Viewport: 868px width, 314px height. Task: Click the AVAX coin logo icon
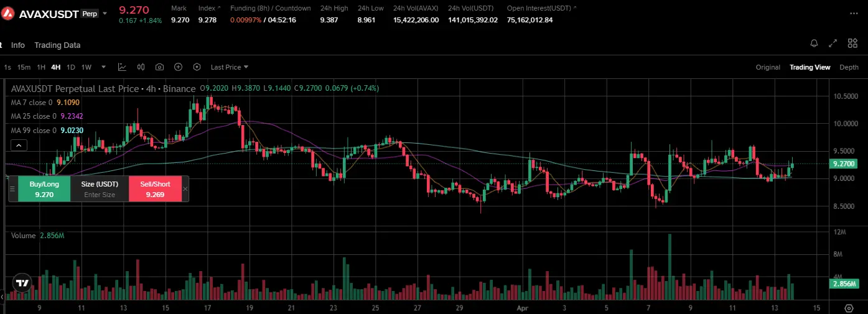(x=9, y=14)
